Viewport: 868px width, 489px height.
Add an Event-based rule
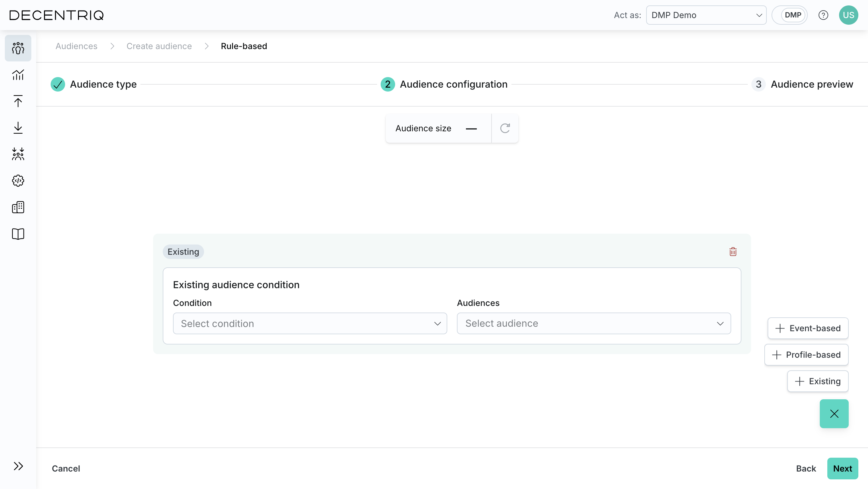808,328
